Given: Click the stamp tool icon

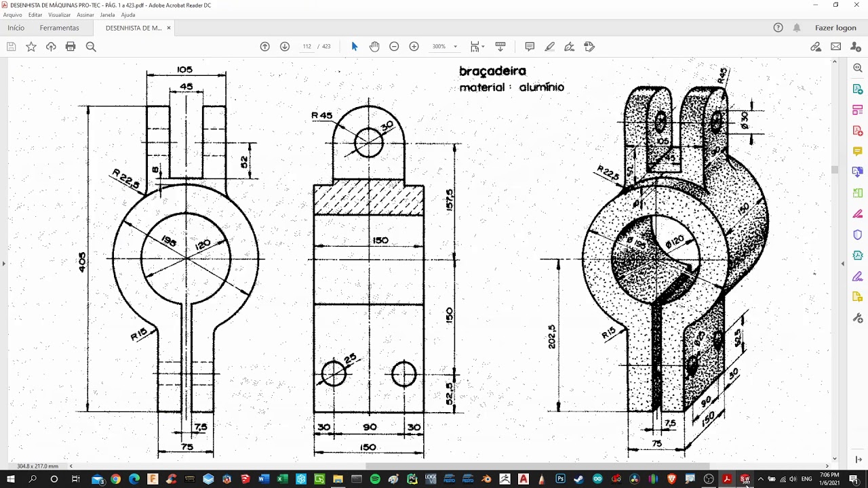Looking at the screenshot, I should 589,47.
